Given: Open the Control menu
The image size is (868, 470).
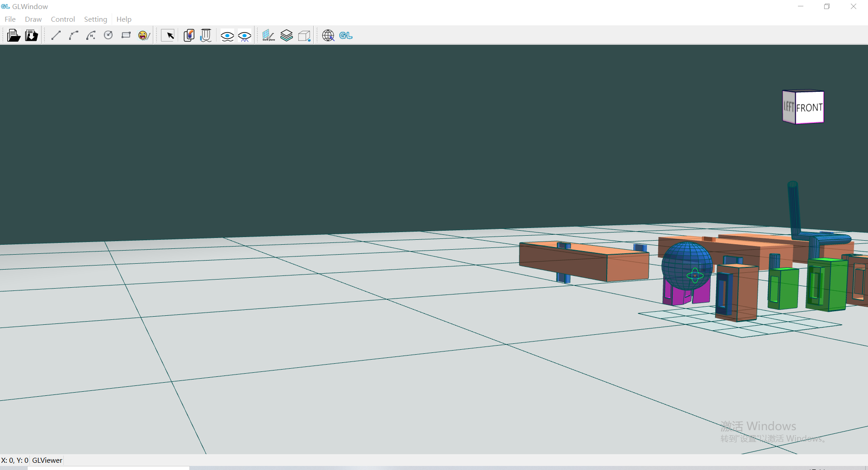Looking at the screenshot, I should (63, 19).
